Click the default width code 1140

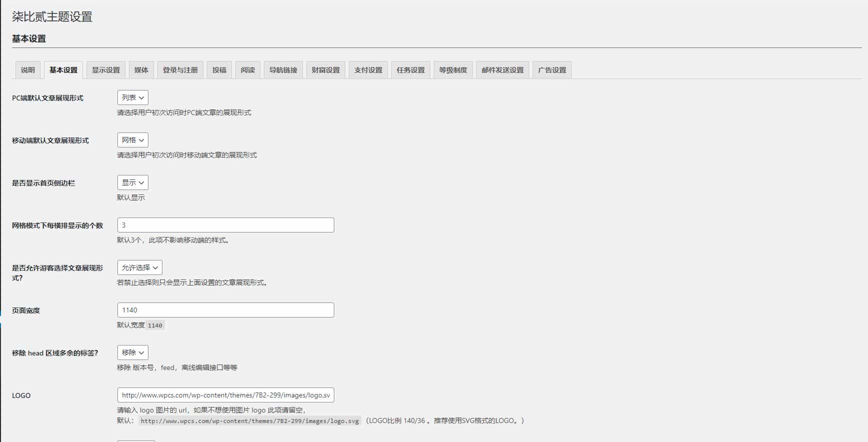[x=155, y=325]
